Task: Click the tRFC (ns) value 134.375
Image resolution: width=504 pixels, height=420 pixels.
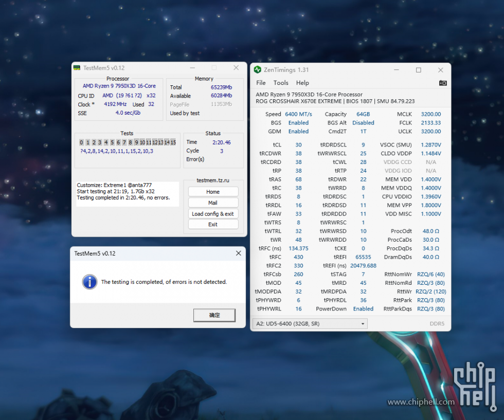Action: tap(298, 248)
